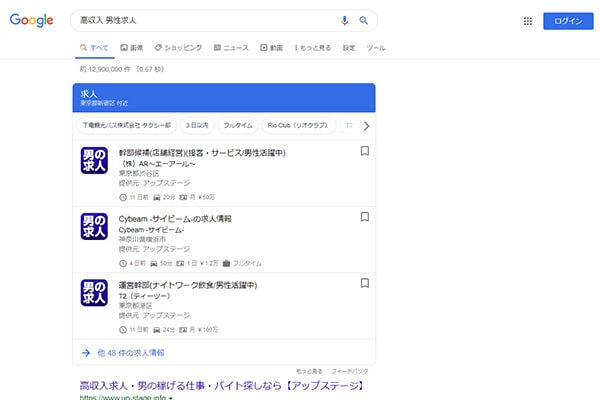The image size is (600, 400).
Task: Open the 運営幹部(ナイトワーク飲食/男性活躍中) title
Action: (x=188, y=285)
